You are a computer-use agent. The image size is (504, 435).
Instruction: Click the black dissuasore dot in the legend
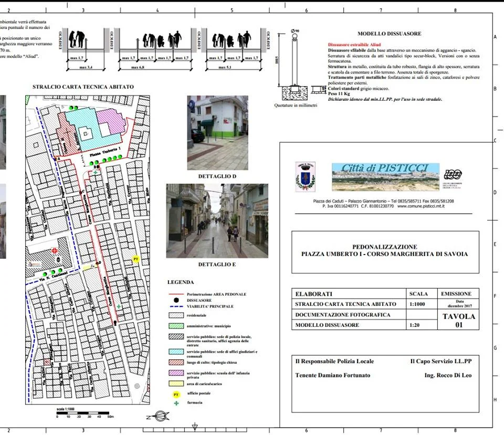coord(176,300)
